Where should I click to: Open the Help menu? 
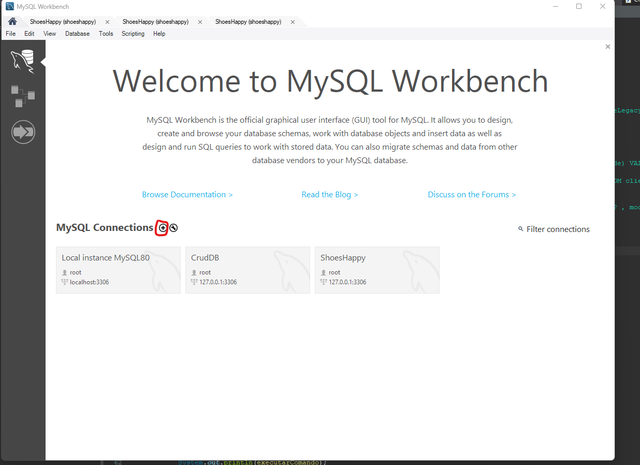coord(159,34)
